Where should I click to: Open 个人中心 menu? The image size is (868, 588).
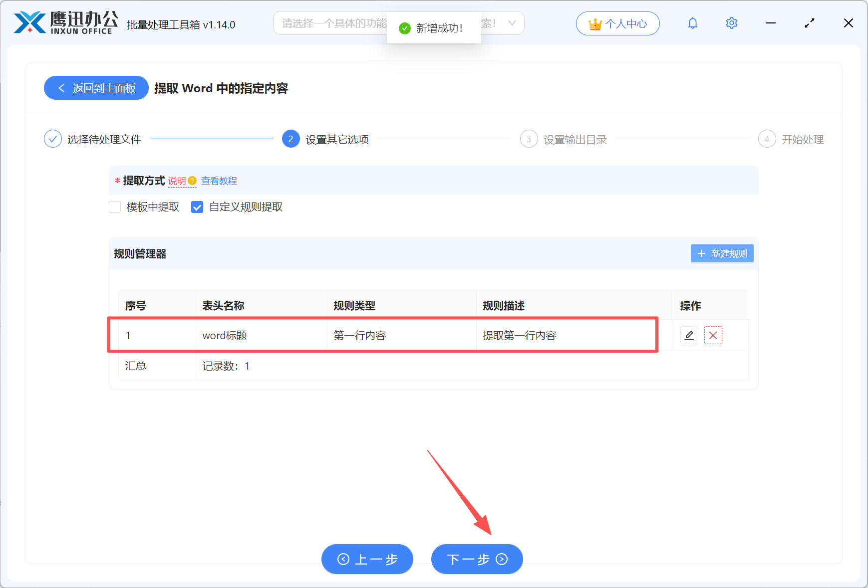click(617, 23)
